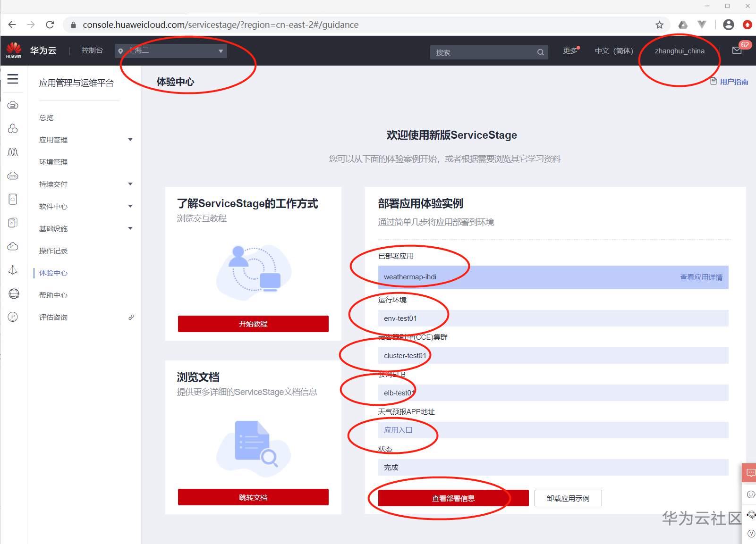This screenshot has height=544, width=756.
Task: Open the Google Drive extension icon
Action: [x=683, y=25]
